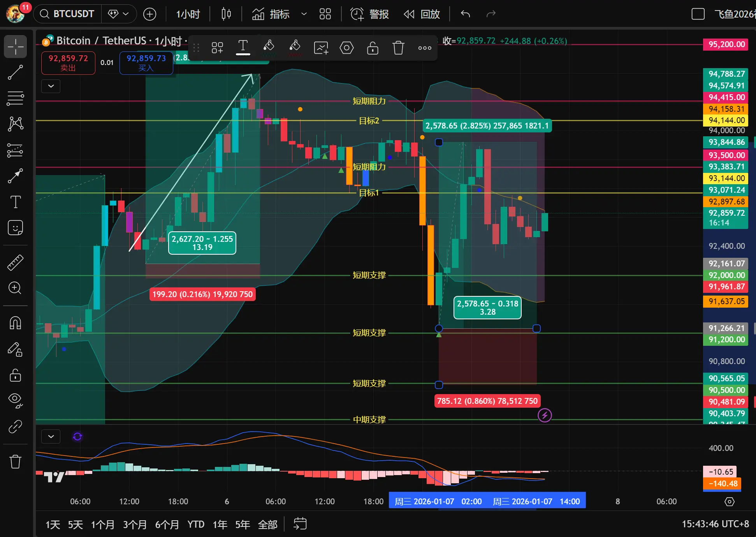756x537 pixels.
Task: Click the blue 买入 buy button
Action: coord(146,63)
